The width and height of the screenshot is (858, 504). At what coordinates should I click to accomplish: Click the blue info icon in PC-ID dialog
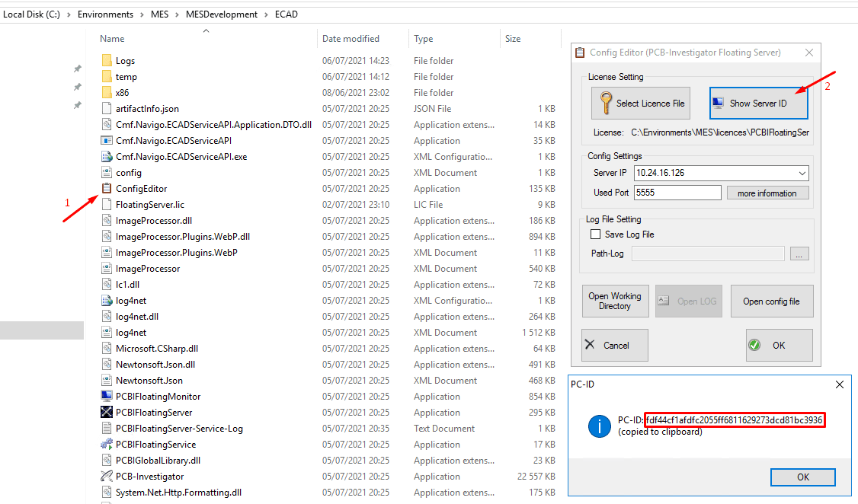599,426
